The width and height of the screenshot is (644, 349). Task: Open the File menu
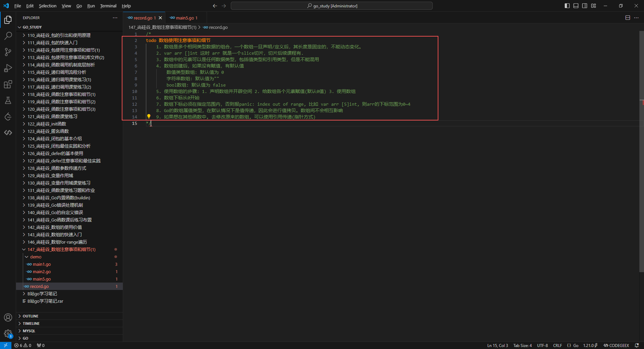[x=18, y=6]
